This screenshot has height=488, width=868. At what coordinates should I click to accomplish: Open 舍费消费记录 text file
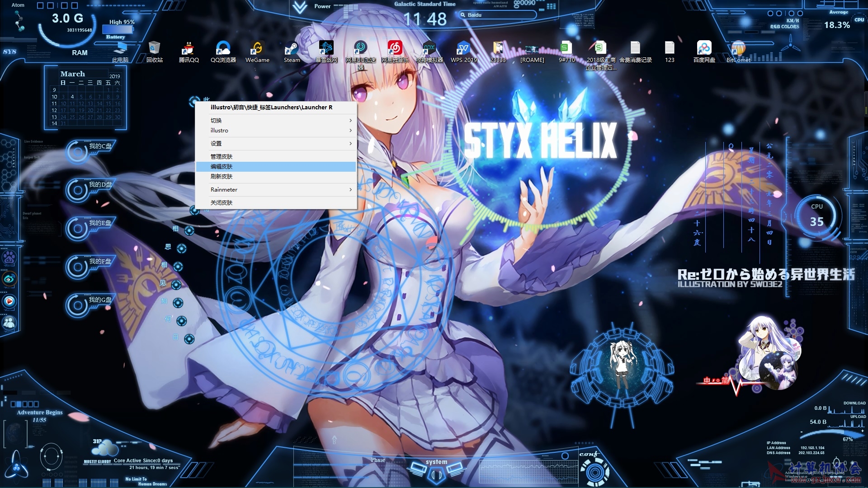pyautogui.click(x=635, y=52)
